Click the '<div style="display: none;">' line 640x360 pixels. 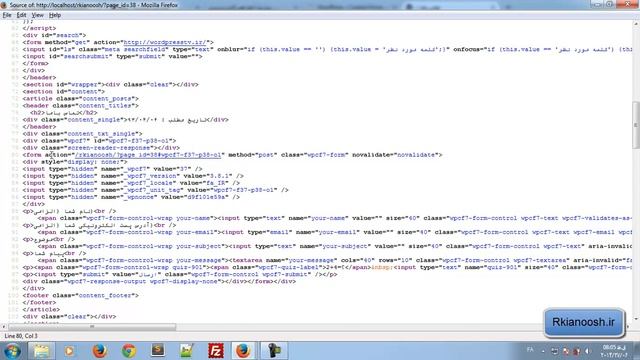coord(75,162)
